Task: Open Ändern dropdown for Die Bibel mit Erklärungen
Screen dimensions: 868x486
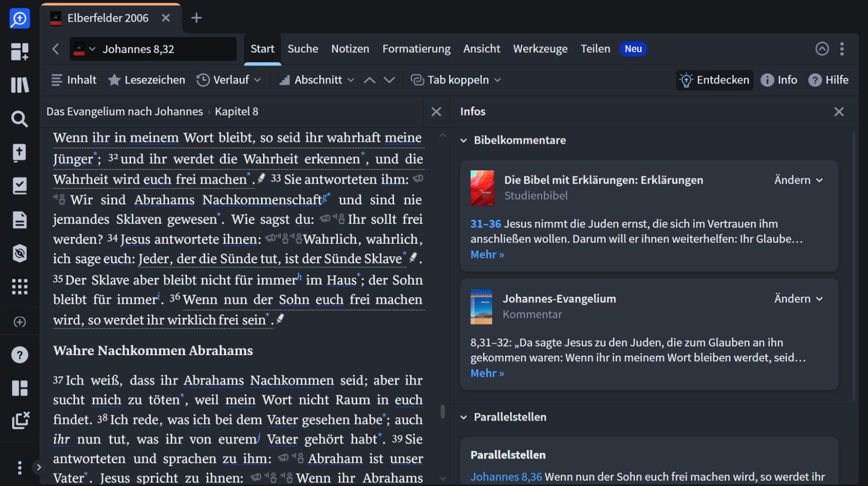Action: coord(798,180)
